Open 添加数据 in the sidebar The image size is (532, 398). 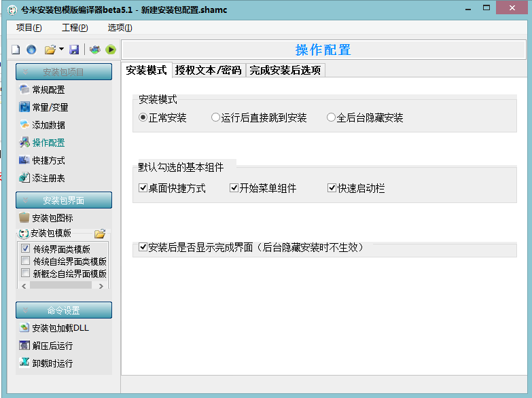[48, 125]
